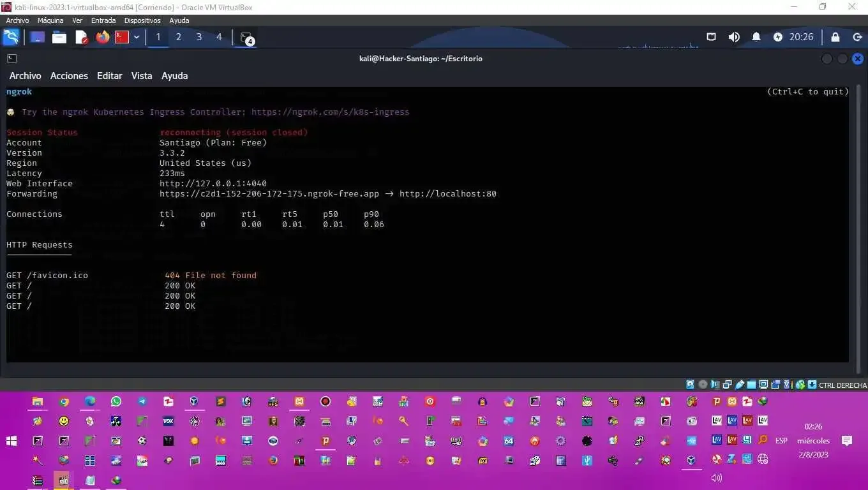The height and width of the screenshot is (490, 868).
Task: Click the ESP language indicator
Action: coord(781,441)
